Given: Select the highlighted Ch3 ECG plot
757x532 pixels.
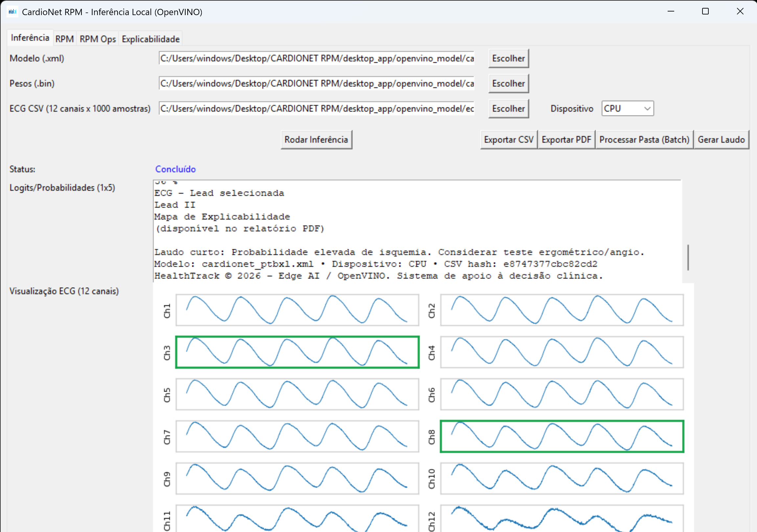Looking at the screenshot, I should click(x=297, y=352).
